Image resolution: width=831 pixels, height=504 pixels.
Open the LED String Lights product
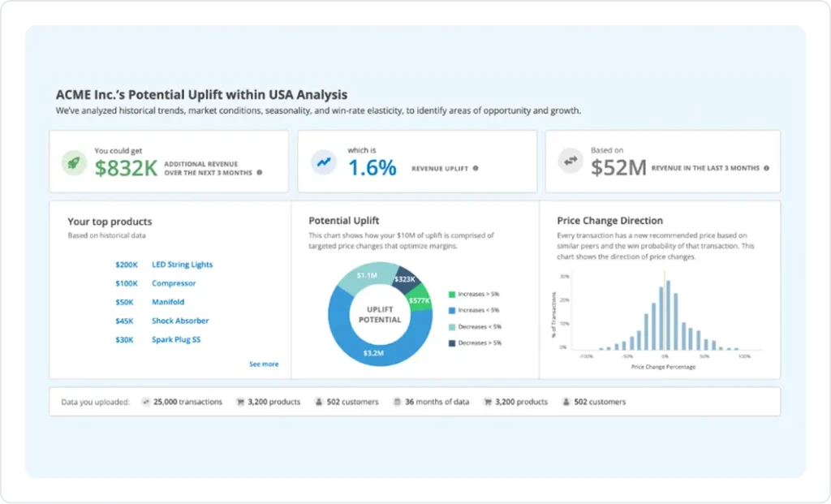[182, 265]
